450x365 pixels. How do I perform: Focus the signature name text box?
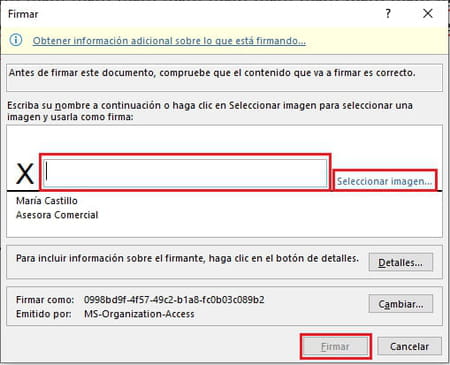pos(186,173)
